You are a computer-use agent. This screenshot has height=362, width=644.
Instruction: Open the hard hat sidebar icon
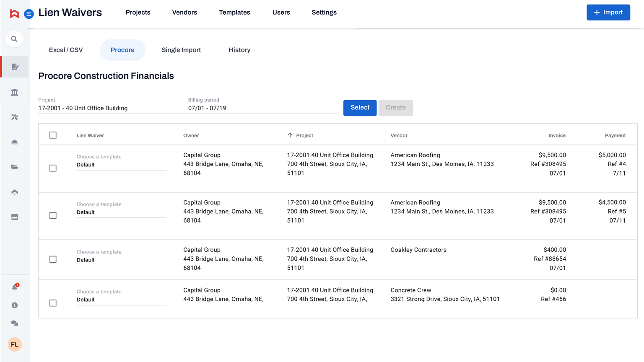tap(15, 142)
